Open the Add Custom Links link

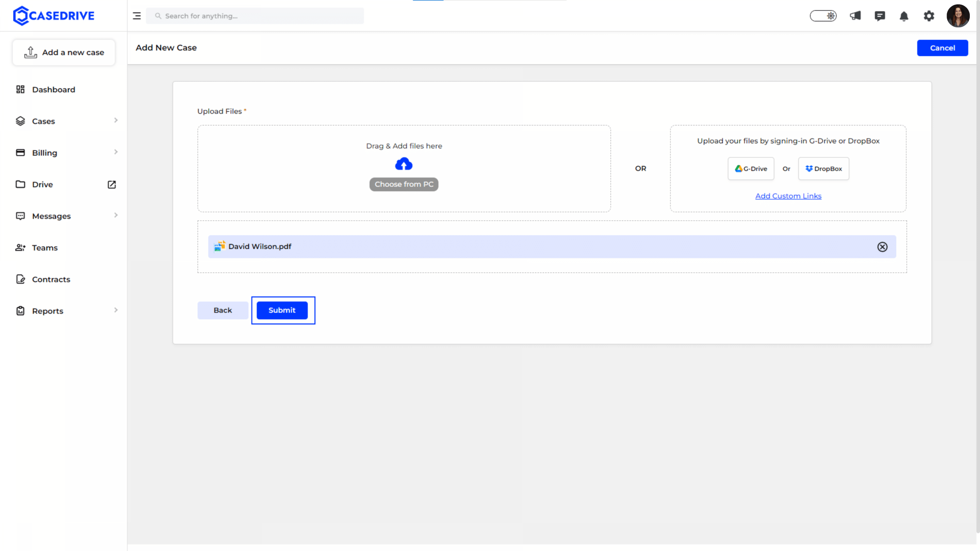coord(788,196)
